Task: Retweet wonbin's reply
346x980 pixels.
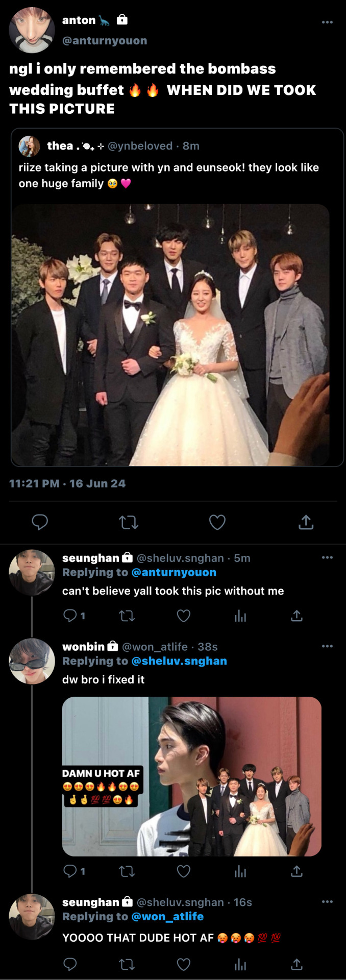Action: [127, 871]
